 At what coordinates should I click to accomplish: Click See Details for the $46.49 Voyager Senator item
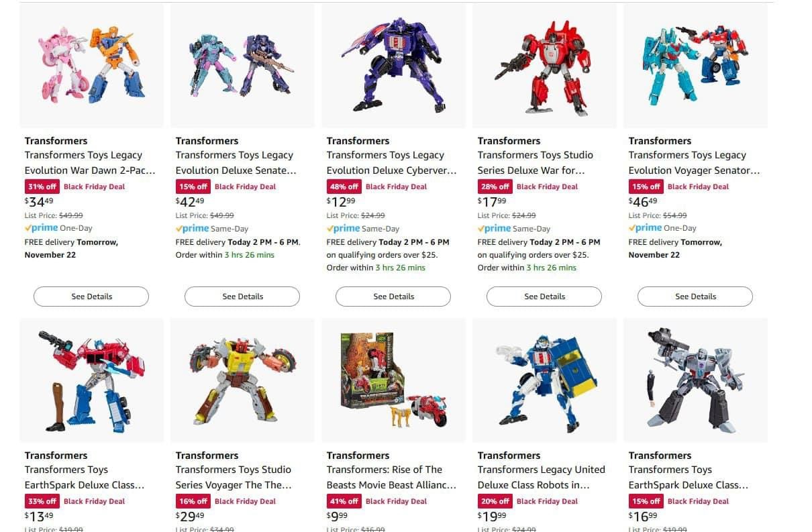tap(695, 297)
